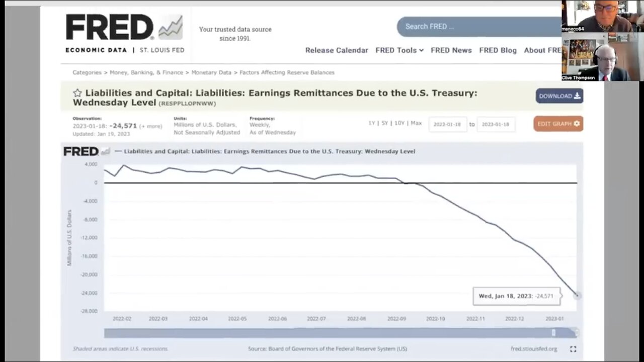The image size is (644, 362).
Task: Click the download arrow icon
Action: 577,96
